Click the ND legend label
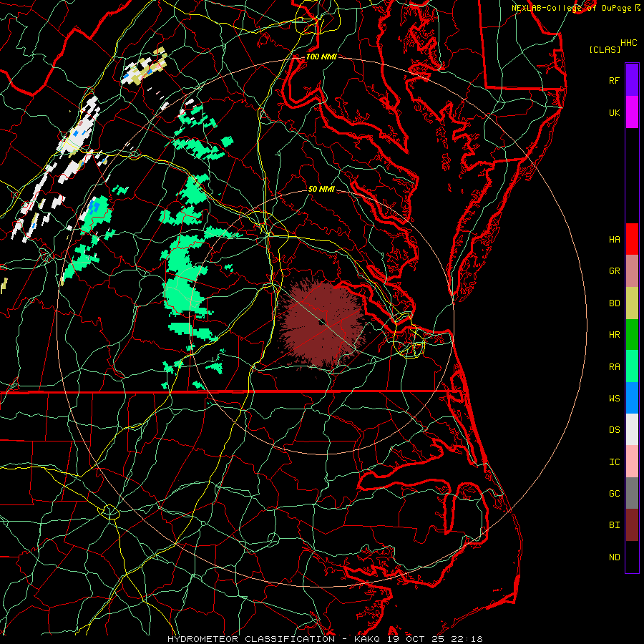644x644 pixels. [x=614, y=557]
